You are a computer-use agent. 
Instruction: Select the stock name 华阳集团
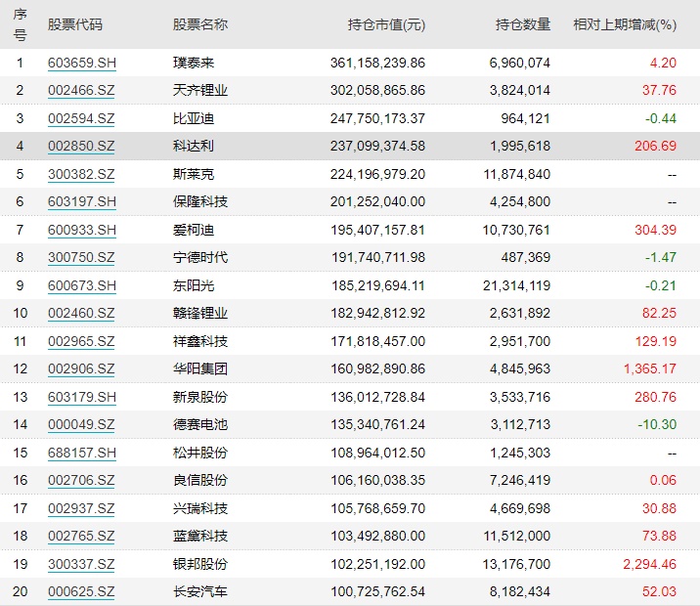click(x=200, y=369)
